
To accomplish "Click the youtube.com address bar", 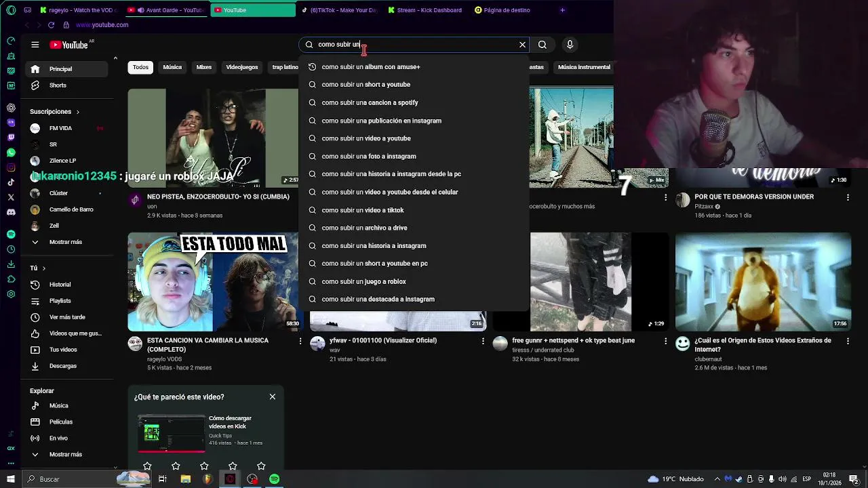I will [102, 25].
